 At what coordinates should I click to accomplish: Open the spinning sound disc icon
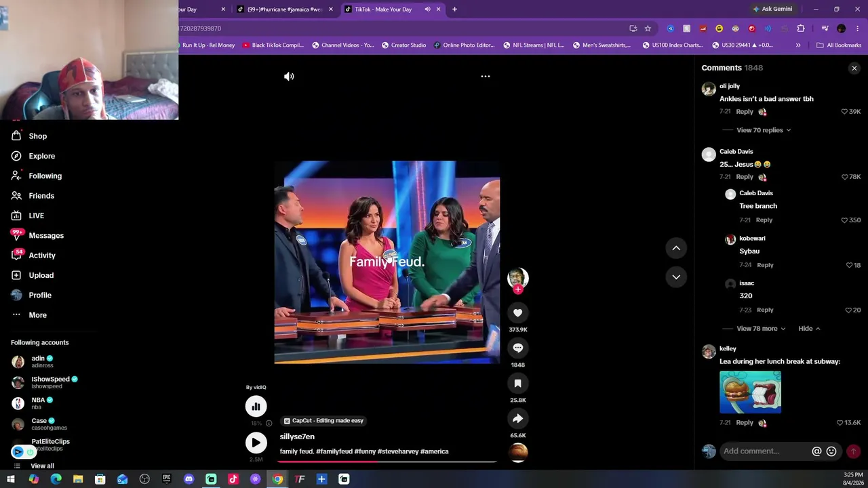point(518,452)
